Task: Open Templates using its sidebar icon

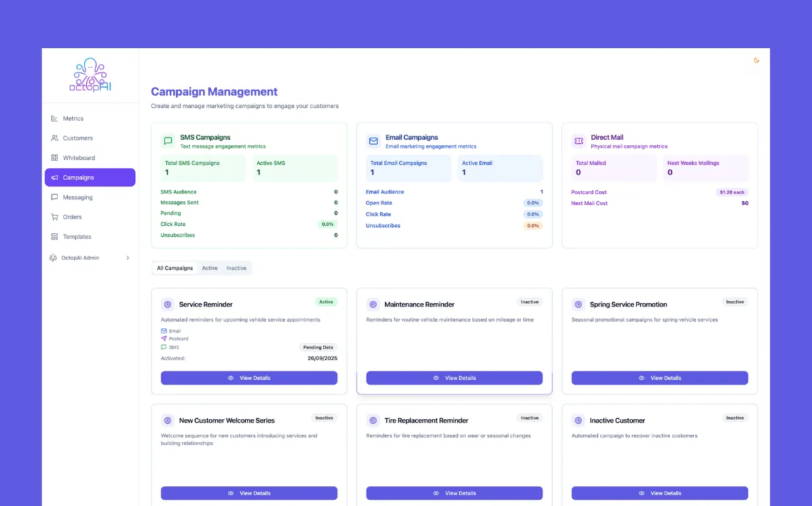Action: [54, 236]
